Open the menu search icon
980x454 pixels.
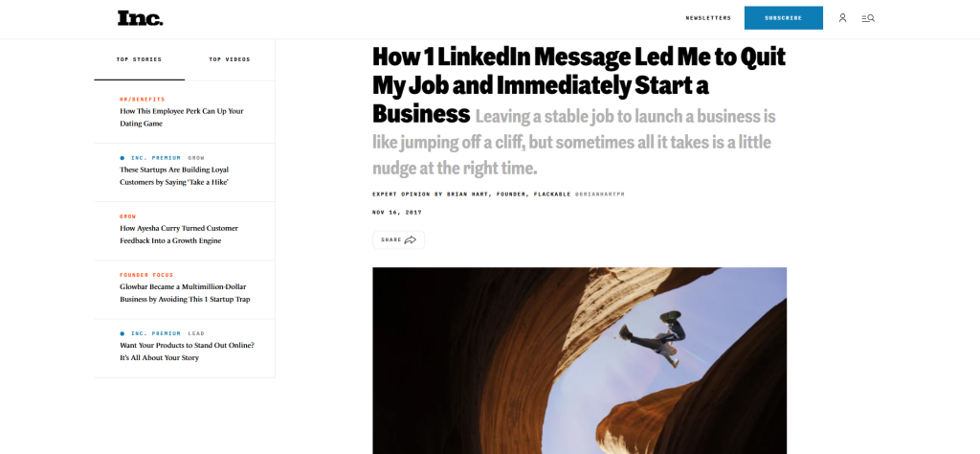tap(868, 18)
